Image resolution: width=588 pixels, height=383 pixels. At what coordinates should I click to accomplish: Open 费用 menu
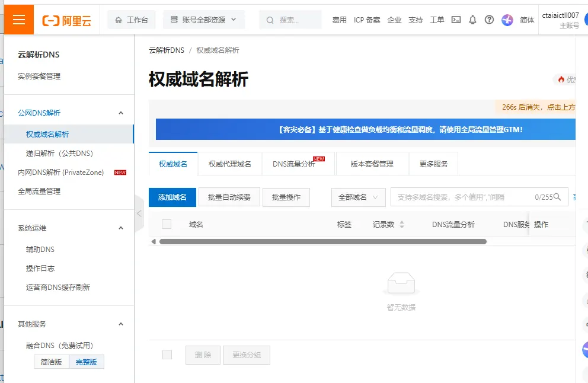340,20
